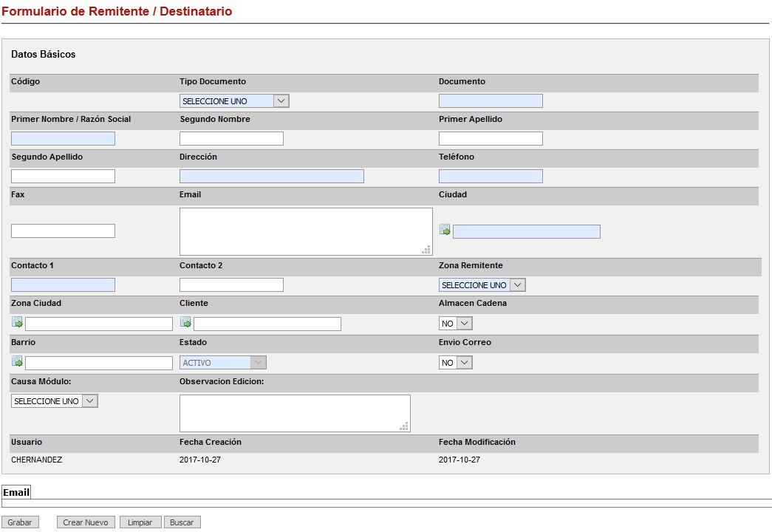Focus the Teléfono input field
The image size is (772, 532).
click(x=490, y=177)
